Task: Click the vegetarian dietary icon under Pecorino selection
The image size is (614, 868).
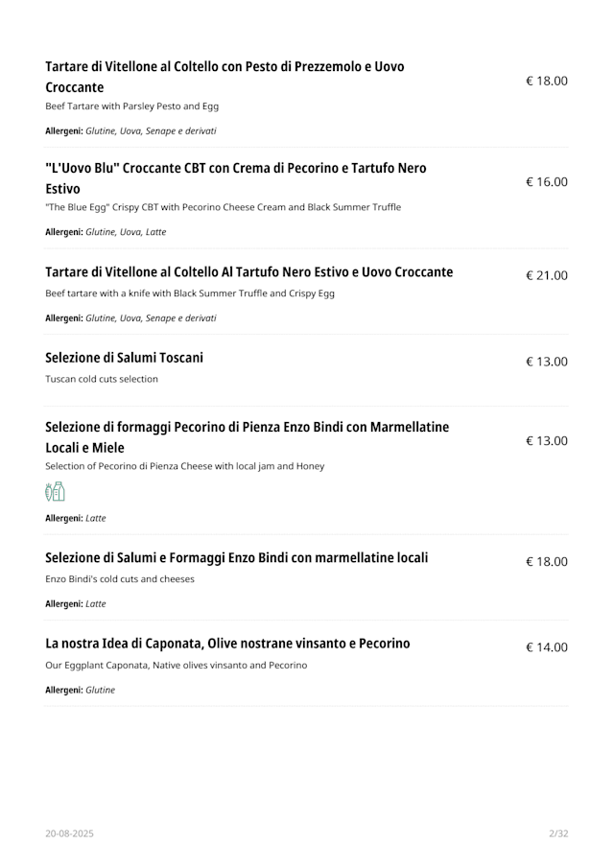Action: coord(55,492)
